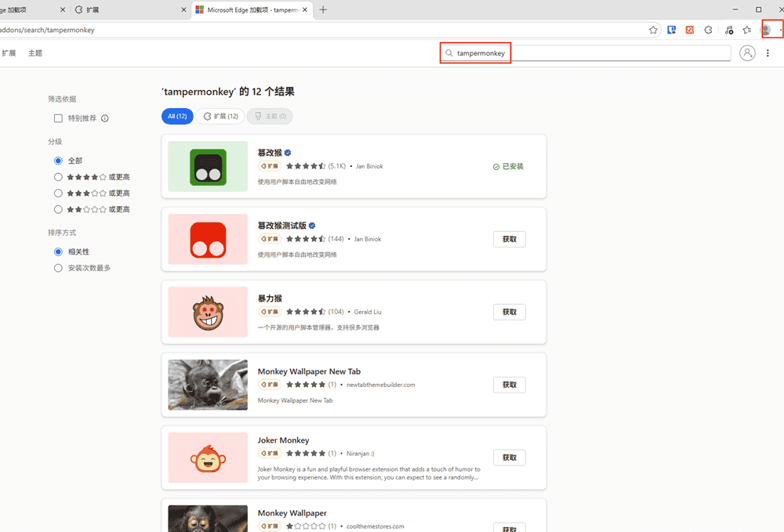Open the Favorites list toolbar icon
Viewport: 784px width, 532px height.
point(747,30)
